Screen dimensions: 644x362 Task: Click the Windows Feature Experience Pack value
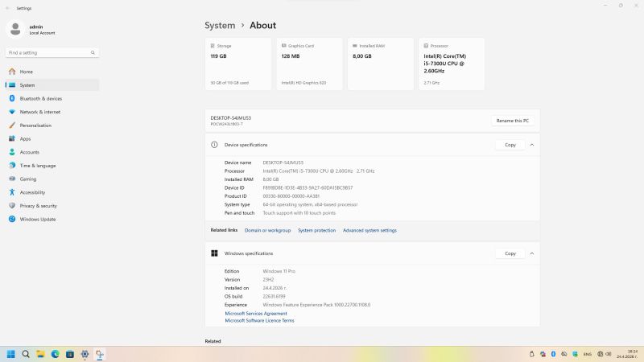[316, 305]
